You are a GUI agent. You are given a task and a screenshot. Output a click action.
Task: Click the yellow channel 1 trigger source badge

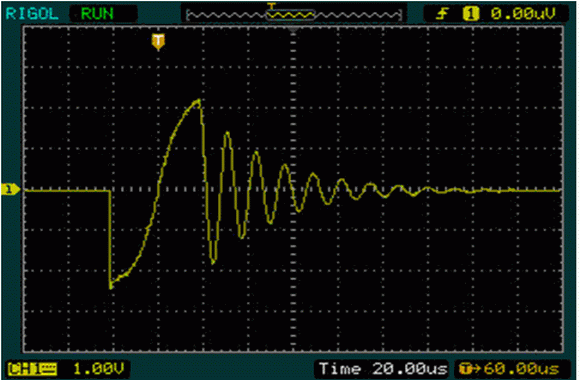tap(471, 14)
